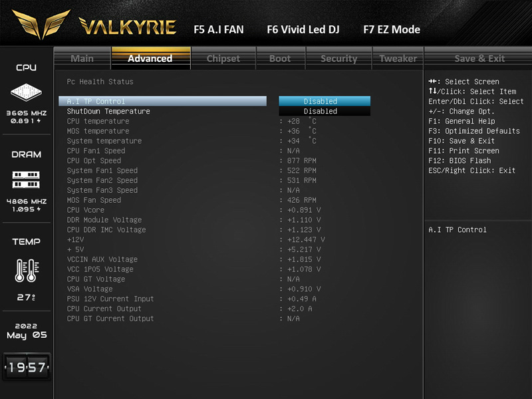Click the F12: BIOS Flash hint

click(x=460, y=160)
